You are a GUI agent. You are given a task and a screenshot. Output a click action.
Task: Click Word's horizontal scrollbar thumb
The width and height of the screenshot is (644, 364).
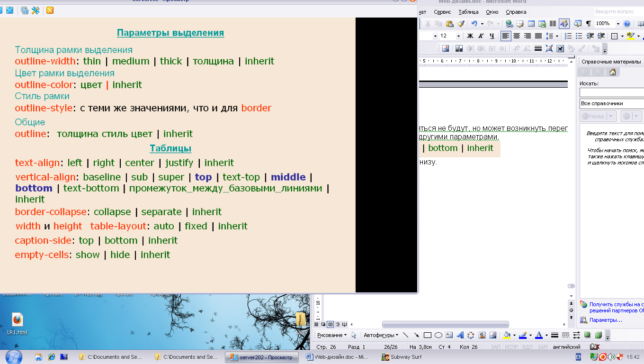(445, 325)
